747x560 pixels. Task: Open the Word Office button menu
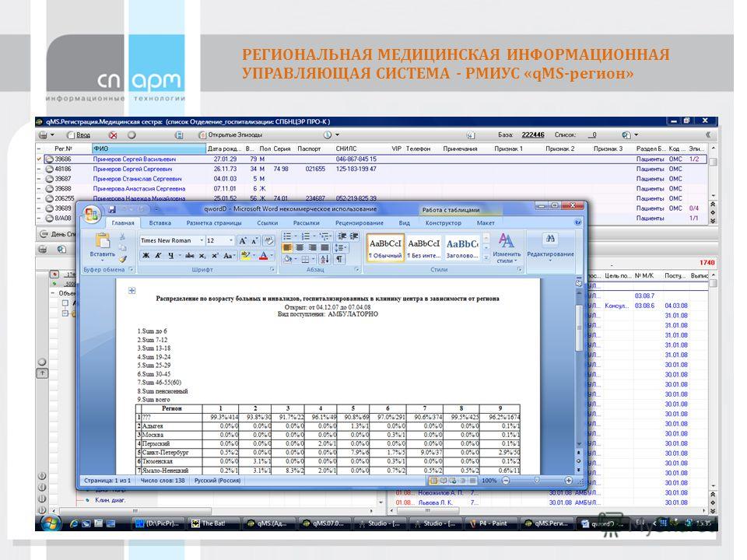point(92,215)
